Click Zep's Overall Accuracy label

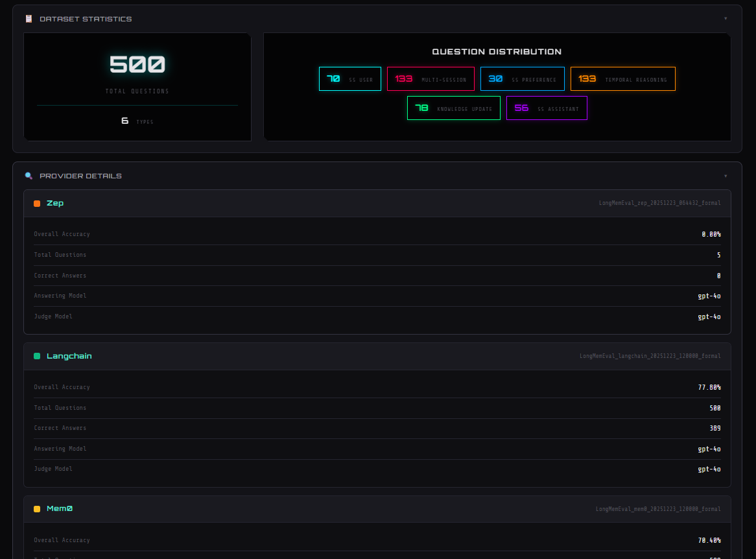62,234
